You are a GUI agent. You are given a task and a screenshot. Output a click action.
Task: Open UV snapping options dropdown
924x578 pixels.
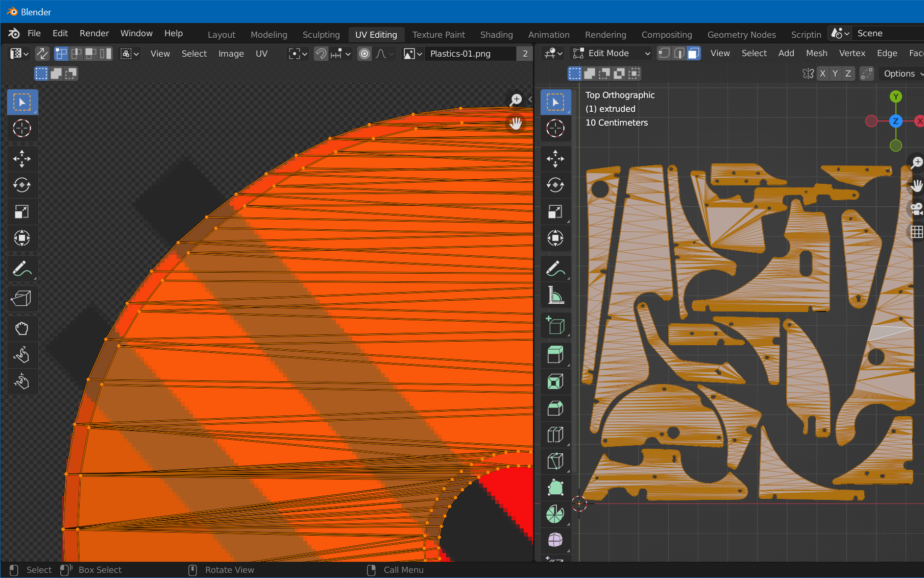point(341,54)
